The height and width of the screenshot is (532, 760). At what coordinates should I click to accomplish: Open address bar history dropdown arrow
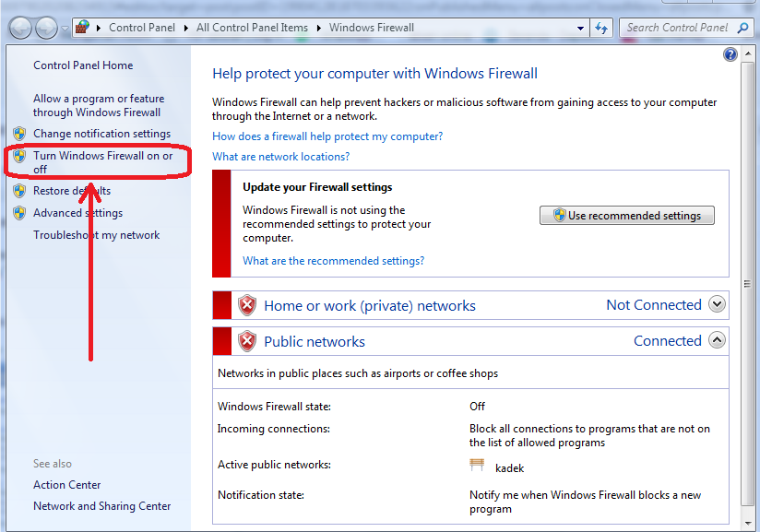click(580, 28)
